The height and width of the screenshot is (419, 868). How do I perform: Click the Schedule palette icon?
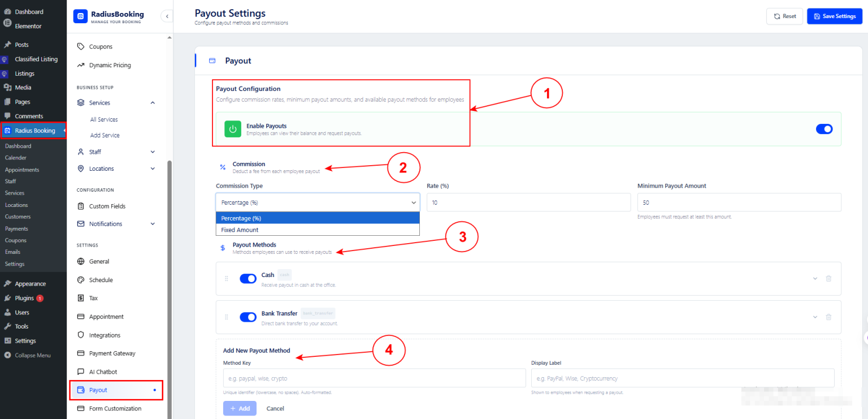(81, 280)
